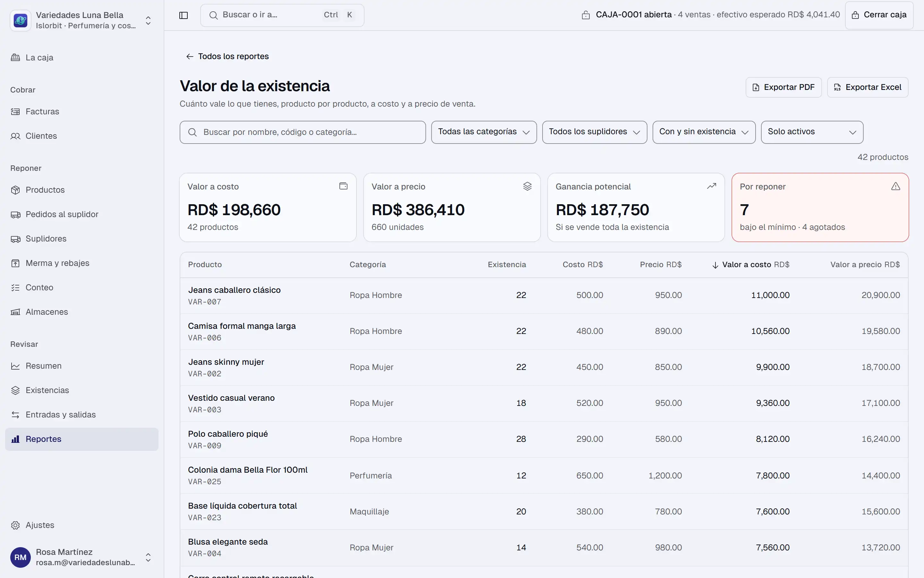Viewport: 924px width, 578px height.
Task: Click the Suplidores truck icon
Action: click(x=15, y=239)
